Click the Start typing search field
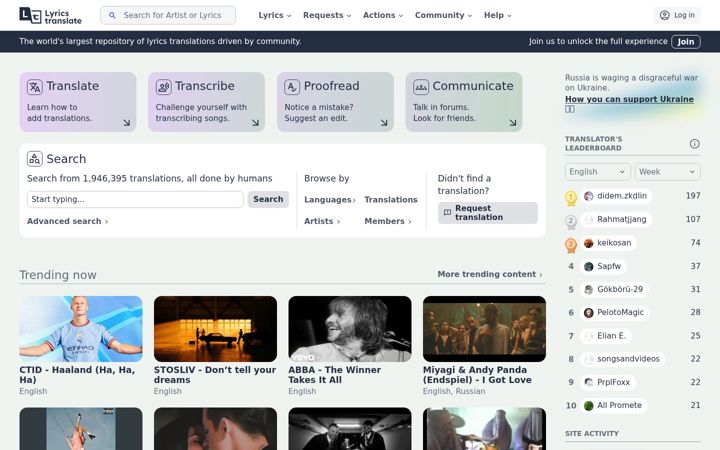This screenshot has height=450, width=720. [x=135, y=199]
